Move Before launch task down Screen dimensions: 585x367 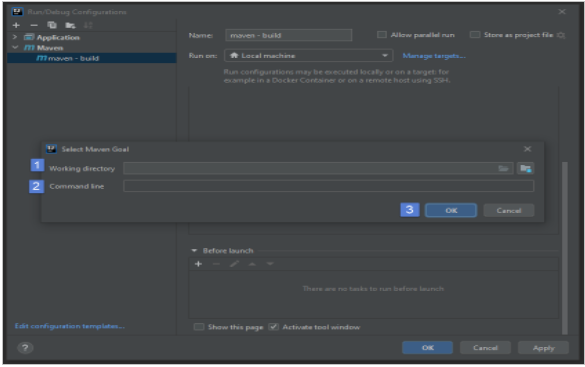click(270, 264)
